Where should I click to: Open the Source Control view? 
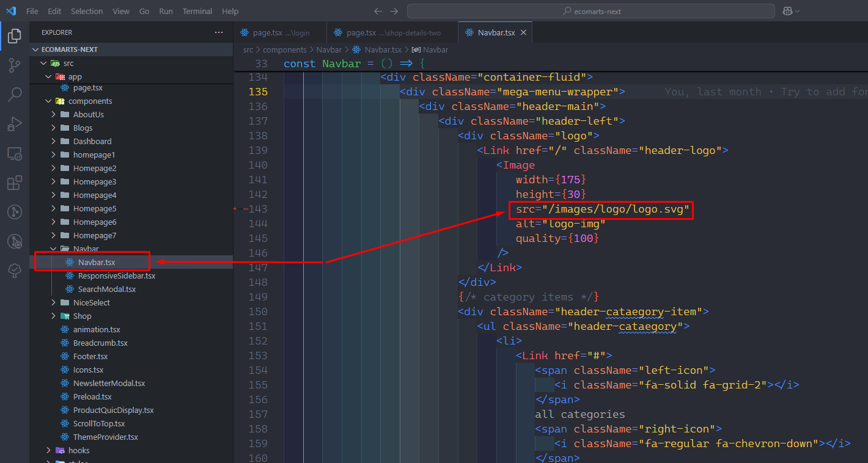(15, 65)
